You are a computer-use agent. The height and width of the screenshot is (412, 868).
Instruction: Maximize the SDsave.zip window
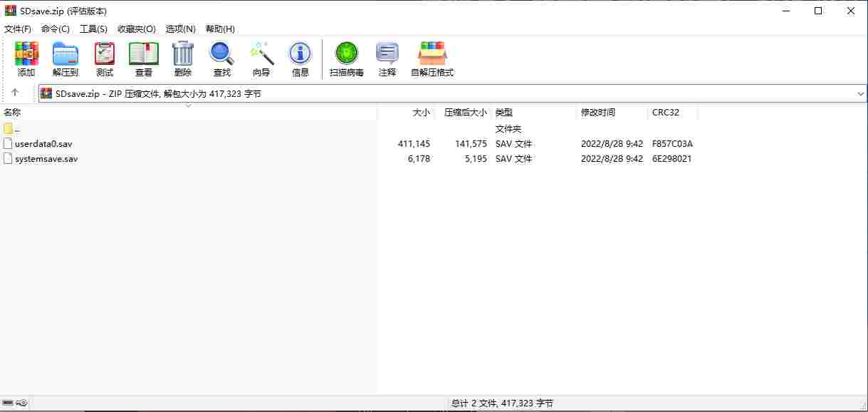pyautogui.click(x=818, y=11)
